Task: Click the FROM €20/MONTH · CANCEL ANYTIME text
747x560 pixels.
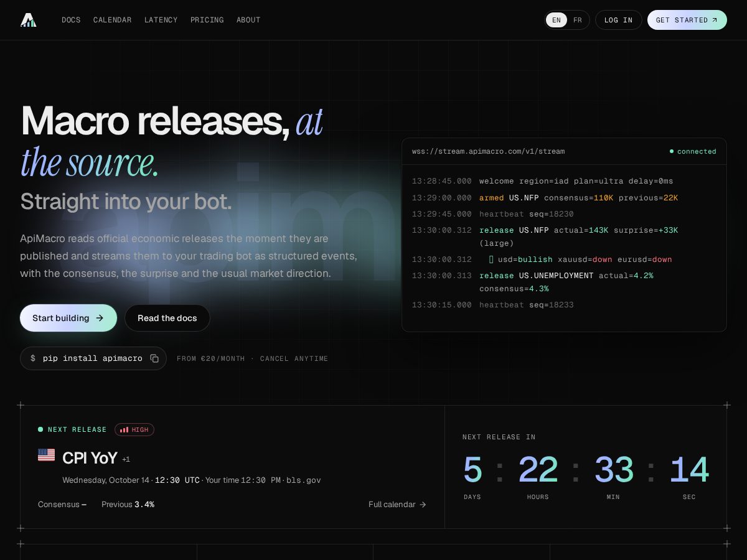Action: [x=252, y=358]
